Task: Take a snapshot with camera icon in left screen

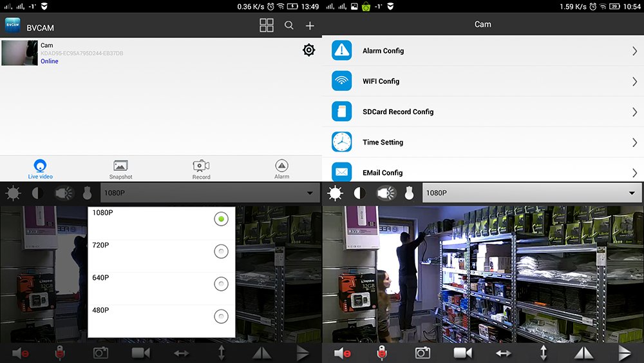Action: click(100, 353)
